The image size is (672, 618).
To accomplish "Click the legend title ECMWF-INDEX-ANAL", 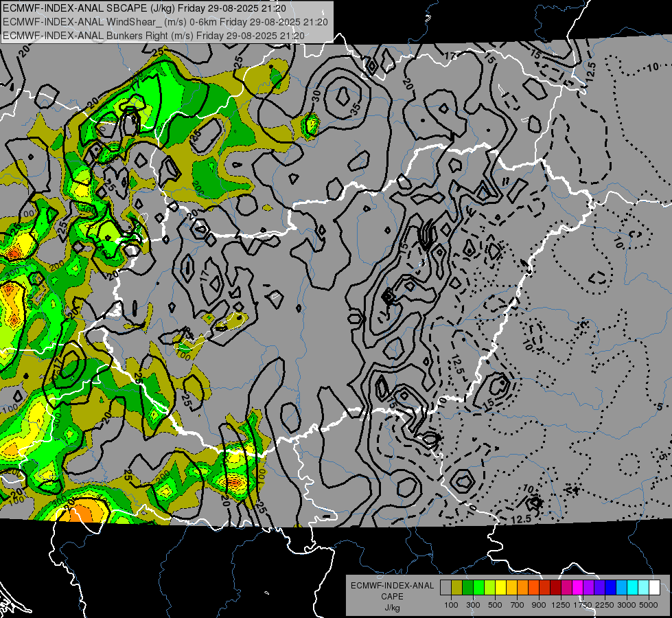I will [x=393, y=586].
